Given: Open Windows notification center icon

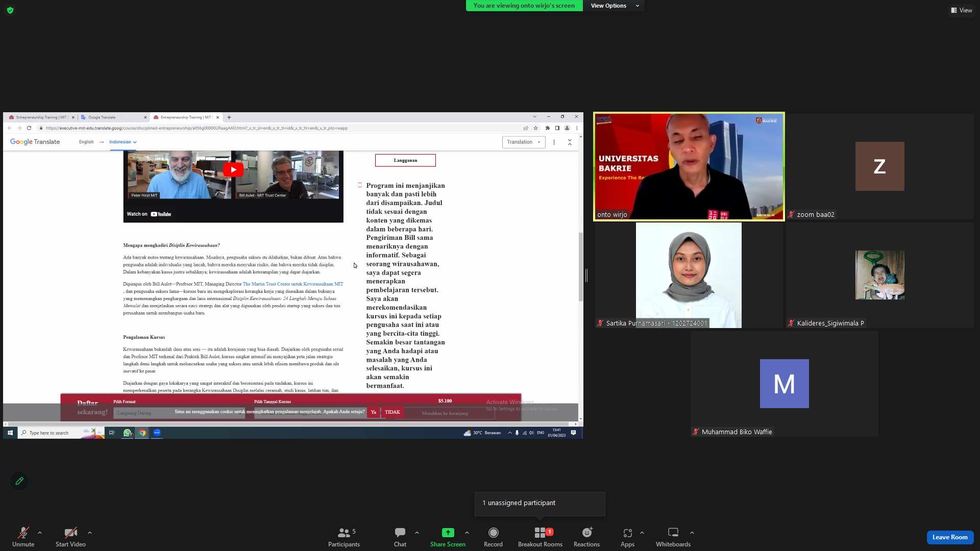Looking at the screenshot, I should [574, 433].
